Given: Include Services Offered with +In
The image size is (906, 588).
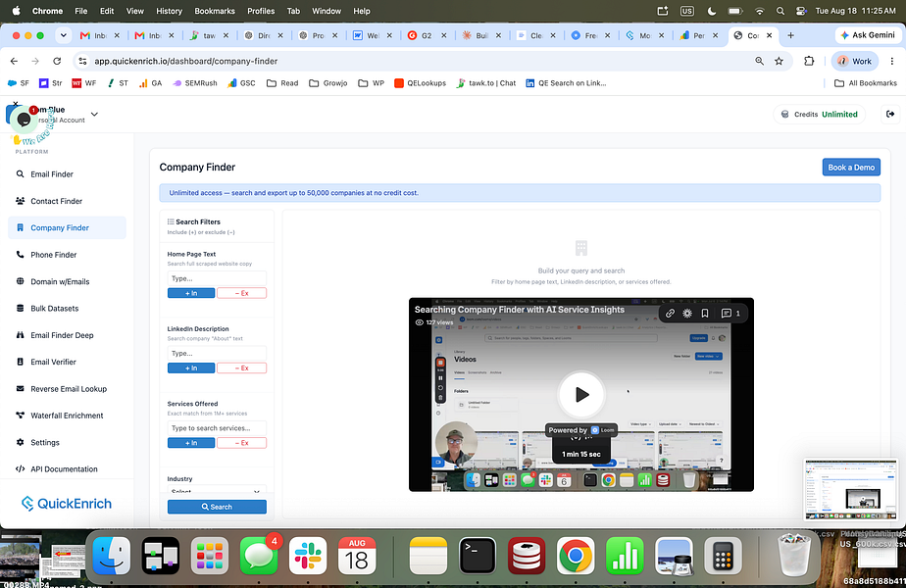Looking at the screenshot, I should pos(191,443).
